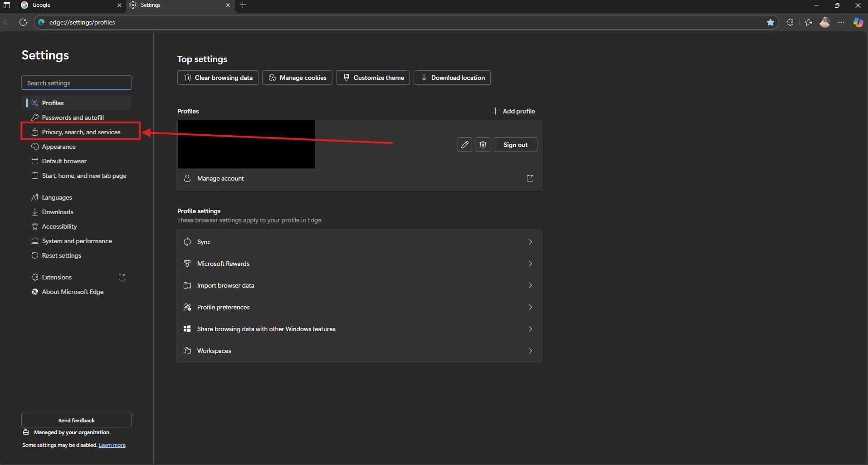Open the Extensions puzzle icon in toolbar
Viewport: 868px width, 465px height.
pyautogui.click(x=790, y=22)
